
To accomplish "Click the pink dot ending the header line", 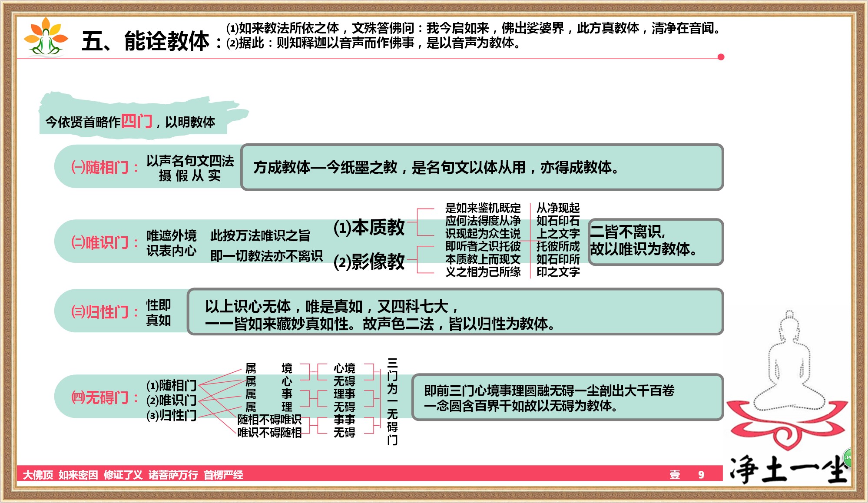I will 721,57.
